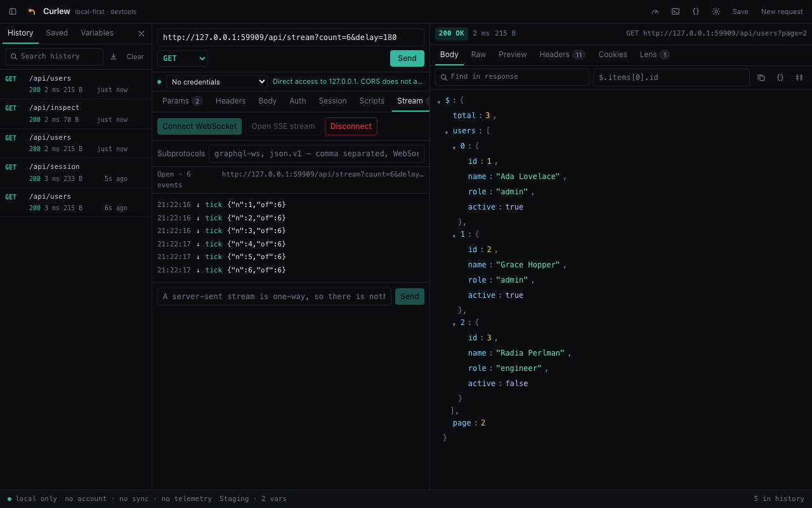
Task: Collapse the root $ node
Action: coord(439,102)
